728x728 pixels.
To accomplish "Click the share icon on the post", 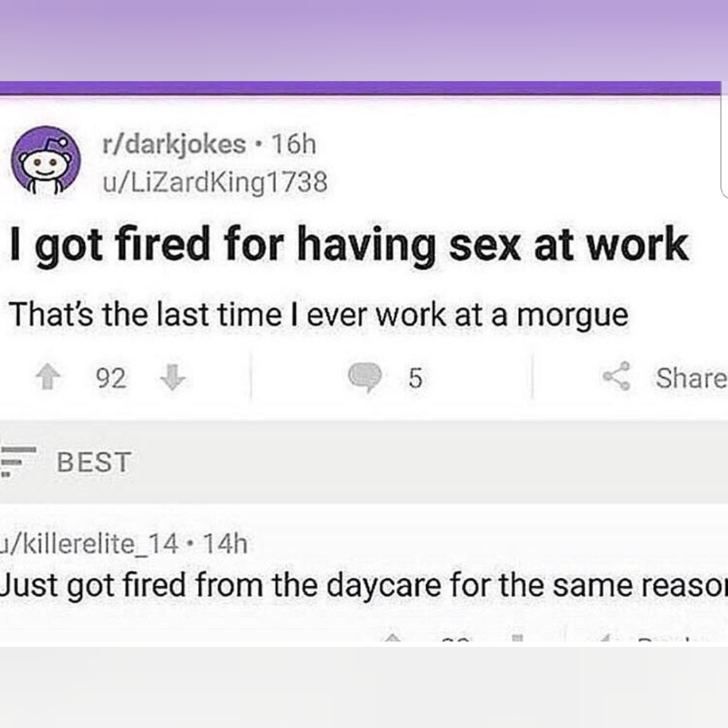I will pos(617,377).
